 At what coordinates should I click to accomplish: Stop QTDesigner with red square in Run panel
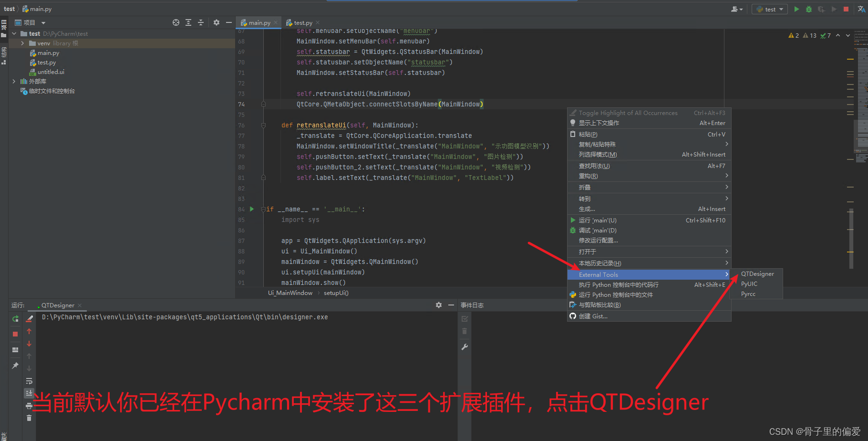(x=15, y=334)
